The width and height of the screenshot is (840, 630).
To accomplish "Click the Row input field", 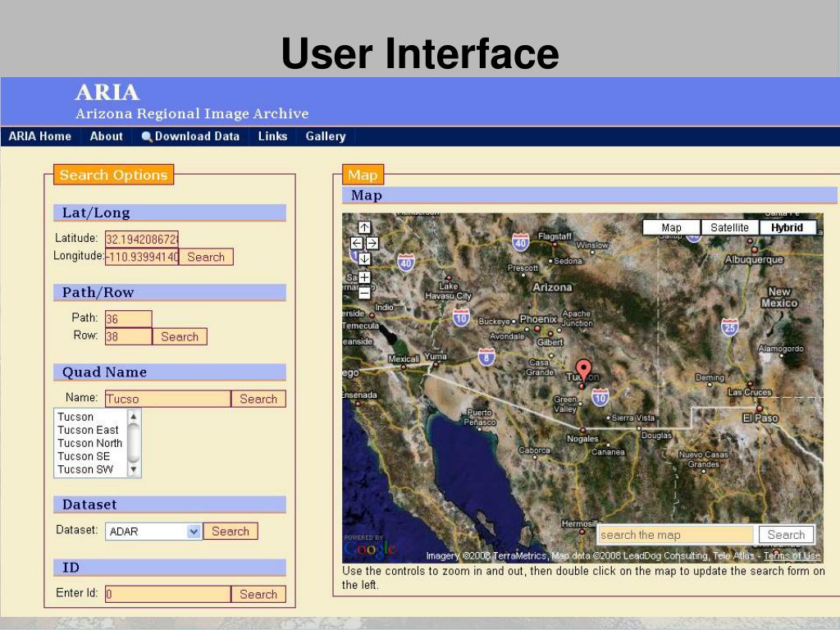I will 129,336.
